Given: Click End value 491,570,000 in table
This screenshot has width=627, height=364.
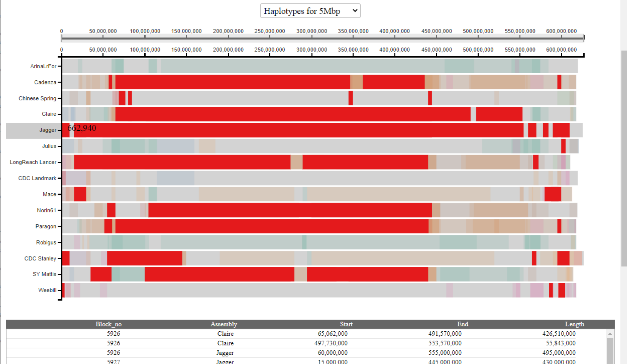Looking at the screenshot, I should [445, 334].
